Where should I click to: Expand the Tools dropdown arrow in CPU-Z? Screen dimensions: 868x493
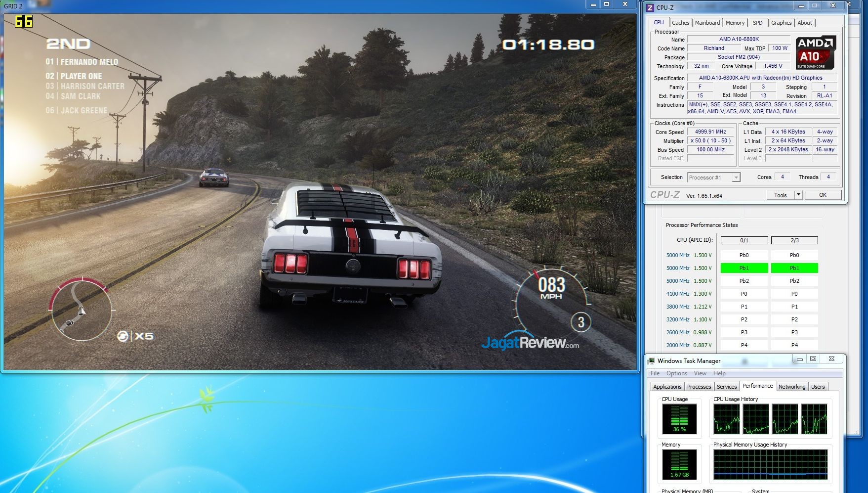pos(798,195)
